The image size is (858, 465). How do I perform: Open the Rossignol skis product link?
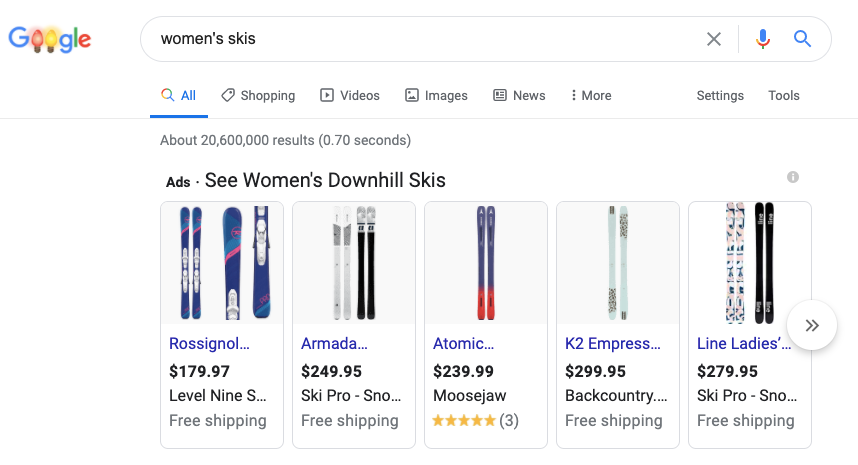coord(210,344)
